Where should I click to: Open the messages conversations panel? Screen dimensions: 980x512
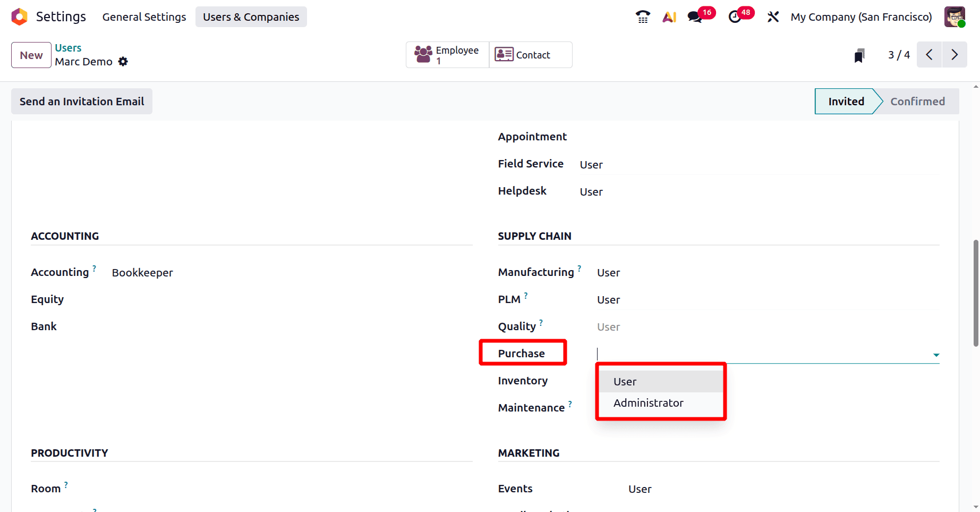pyautogui.click(x=694, y=16)
